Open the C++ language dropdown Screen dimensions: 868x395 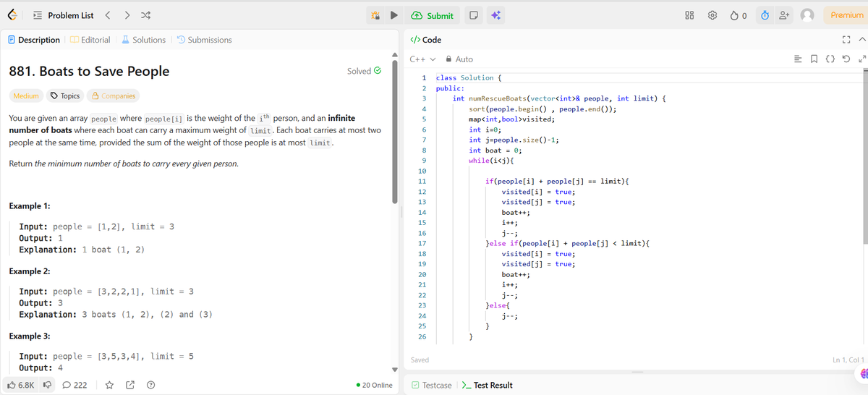(x=423, y=59)
